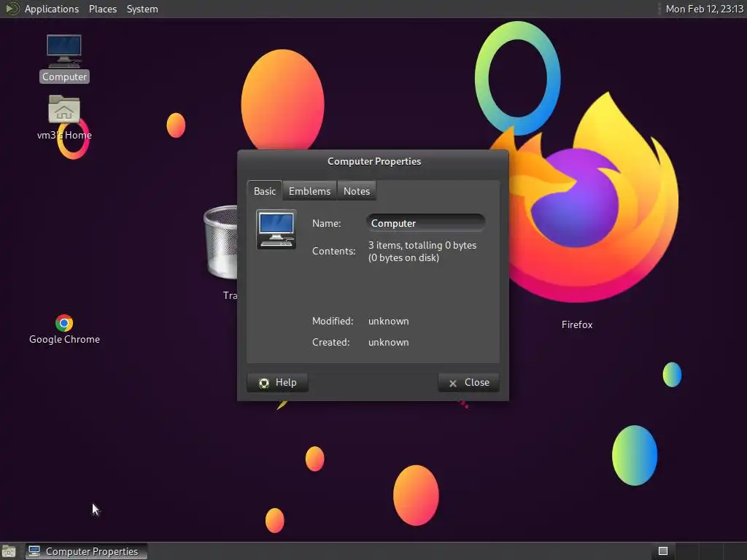This screenshot has height=560, width=747.
Task: Click the Computer Properties taskbar entry
Action: 86,551
